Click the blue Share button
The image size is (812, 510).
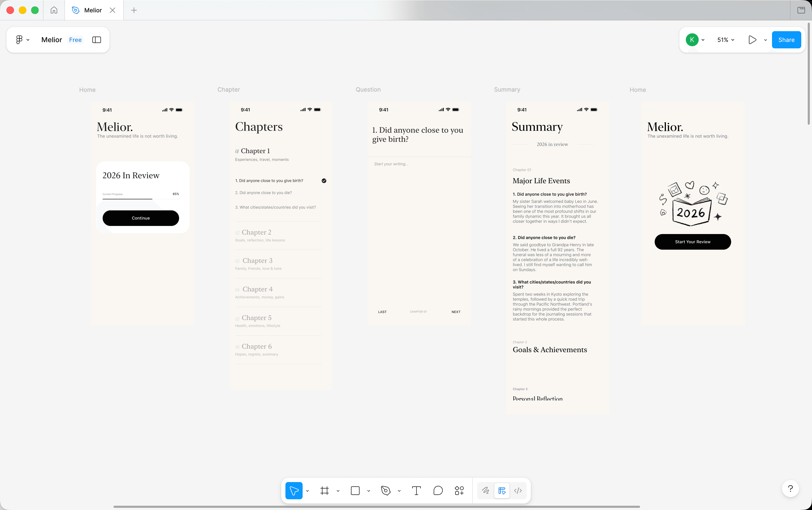(x=786, y=40)
